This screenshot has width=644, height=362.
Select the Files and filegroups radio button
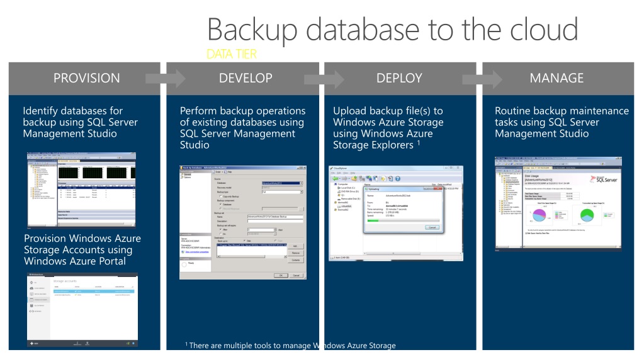click(221, 209)
